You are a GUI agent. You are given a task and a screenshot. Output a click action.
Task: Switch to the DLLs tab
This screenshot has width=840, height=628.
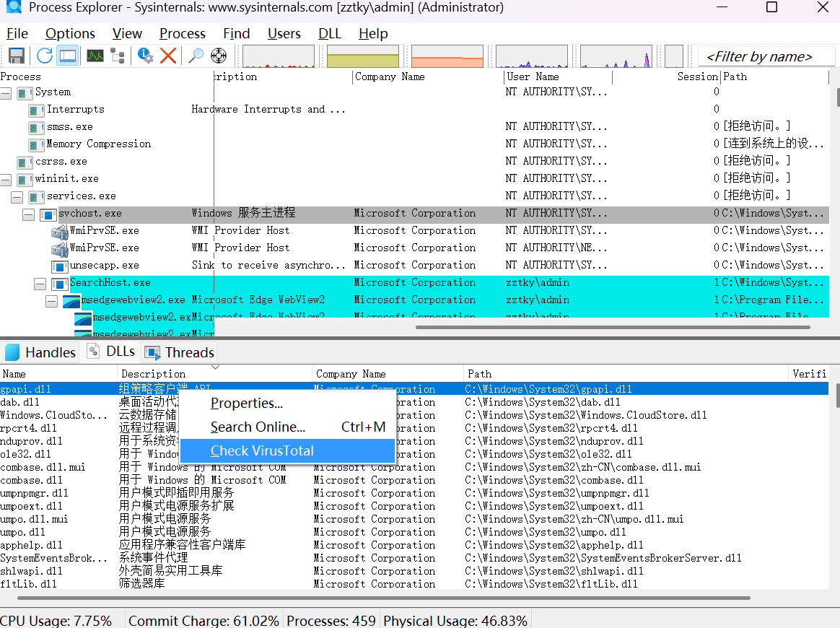click(111, 352)
